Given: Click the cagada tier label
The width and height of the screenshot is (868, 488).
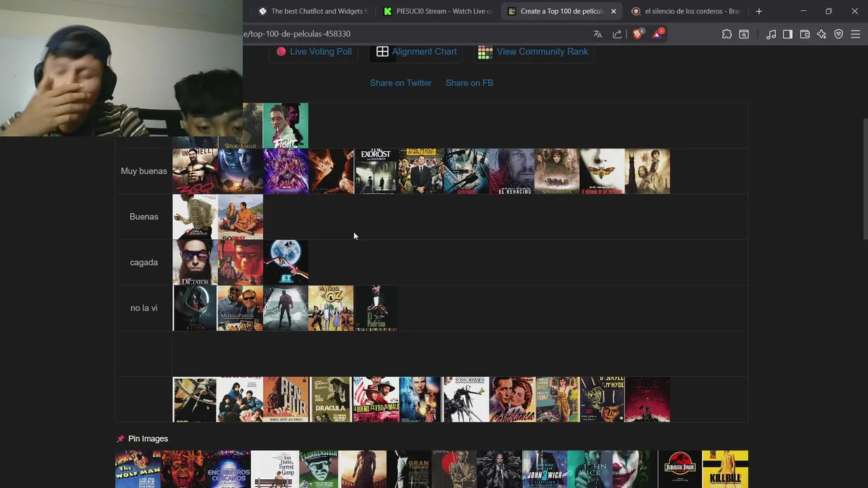Looking at the screenshot, I should coord(144,262).
